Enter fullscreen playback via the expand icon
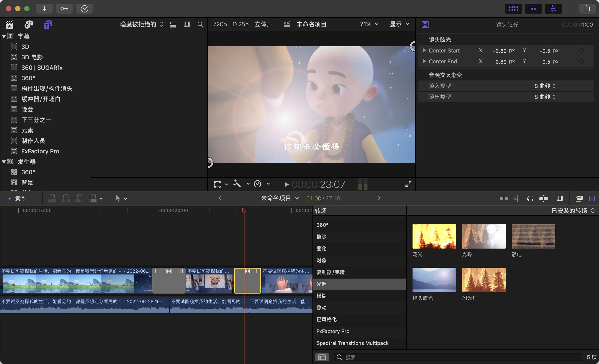 408,184
